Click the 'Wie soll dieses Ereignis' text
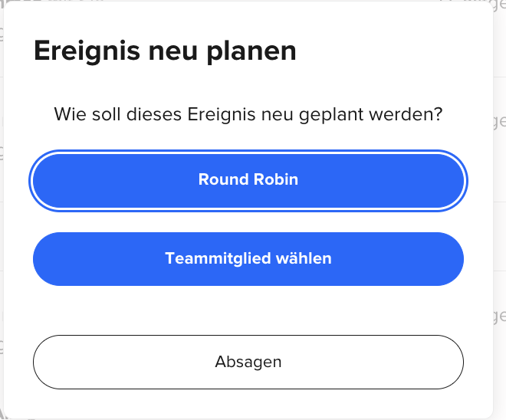Image resolution: width=506 pixels, height=420 pixels. [155, 114]
